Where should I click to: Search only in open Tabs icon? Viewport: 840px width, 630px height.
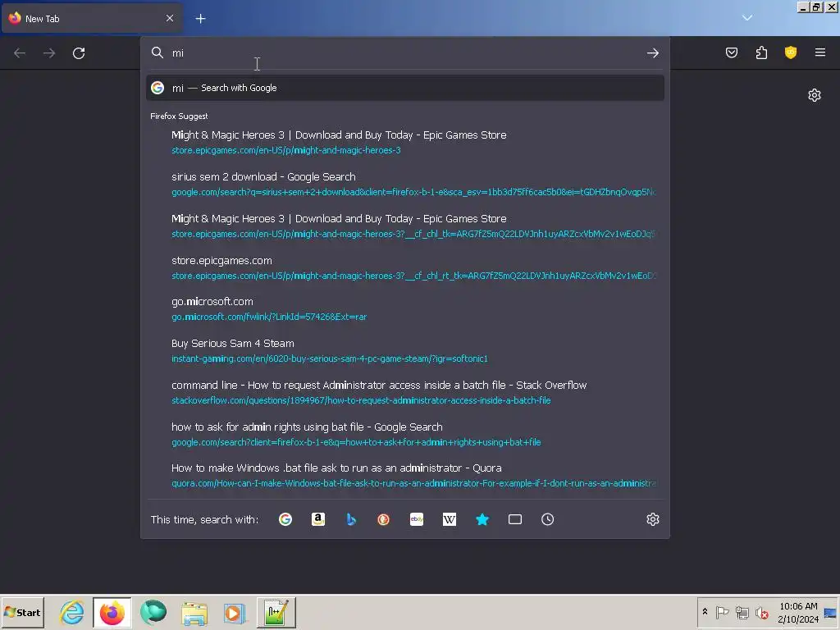click(515, 519)
